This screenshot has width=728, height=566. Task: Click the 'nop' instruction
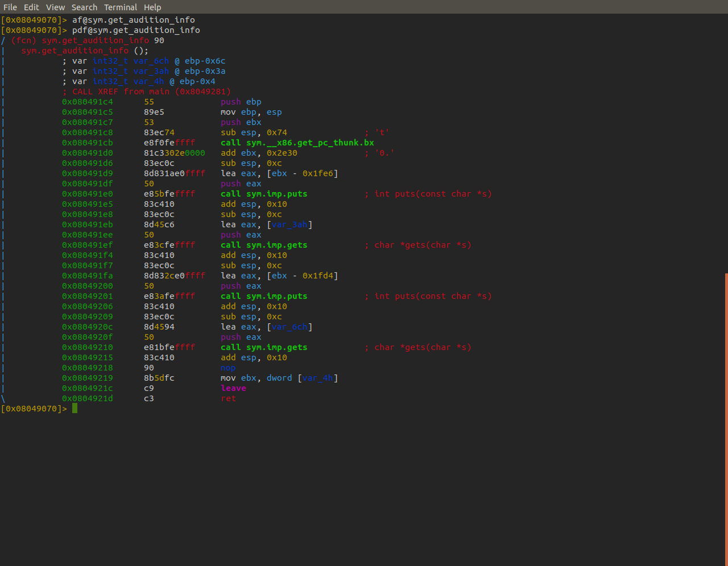(229, 368)
